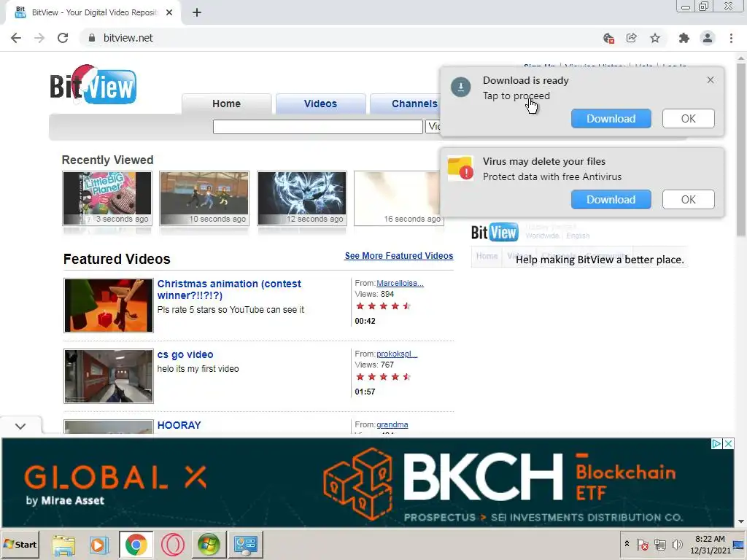Switch to the Videos tab
747x560 pixels.
321,104
